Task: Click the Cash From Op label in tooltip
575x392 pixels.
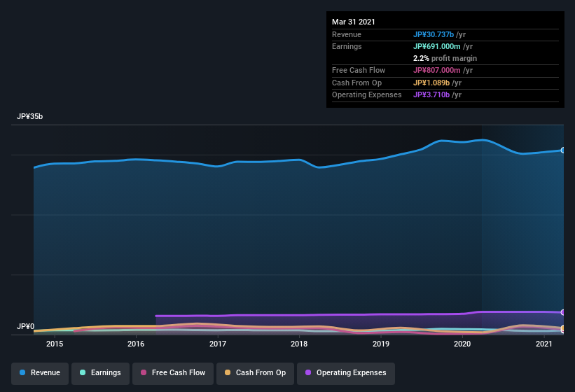Action: coord(356,83)
